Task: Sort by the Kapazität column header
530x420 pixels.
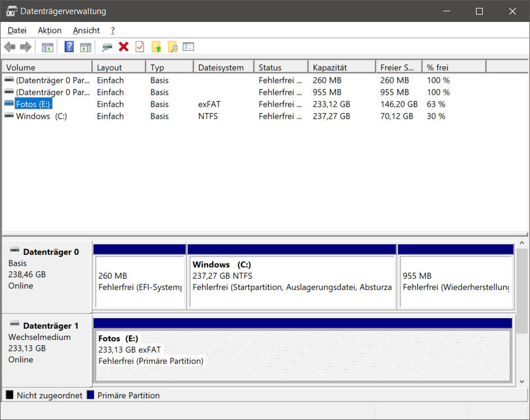Action: pyautogui.click(x=342, y=68)
